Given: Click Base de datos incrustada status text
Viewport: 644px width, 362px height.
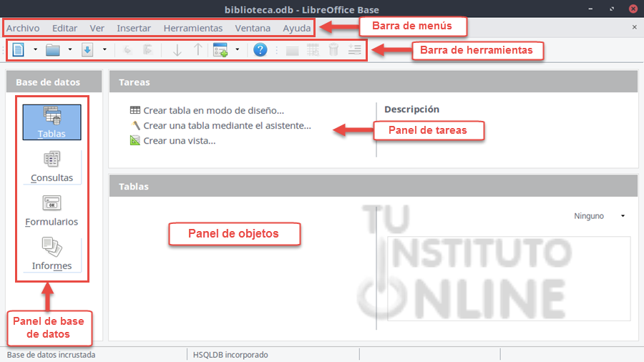Looking at the screenshot, I should (51, 355).
